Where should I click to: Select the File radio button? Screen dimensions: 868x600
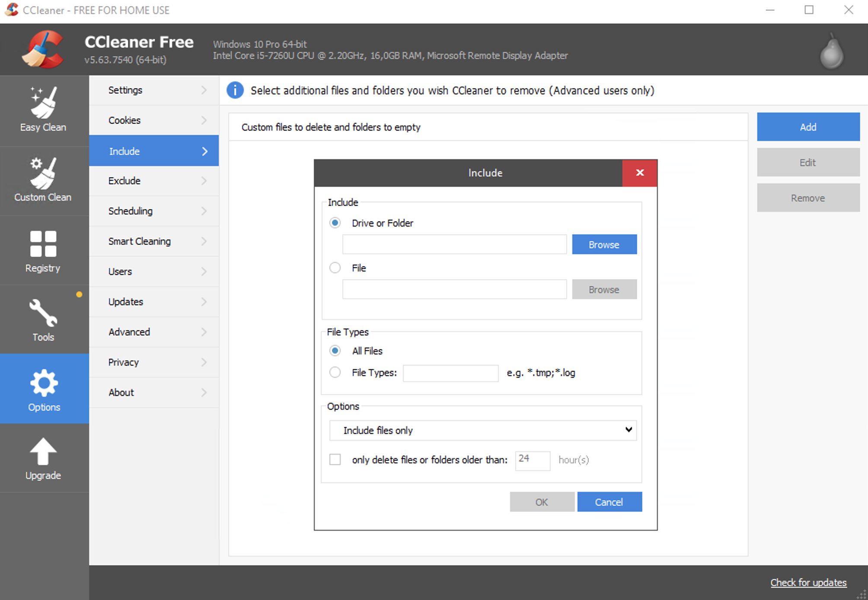coord(335,268)
